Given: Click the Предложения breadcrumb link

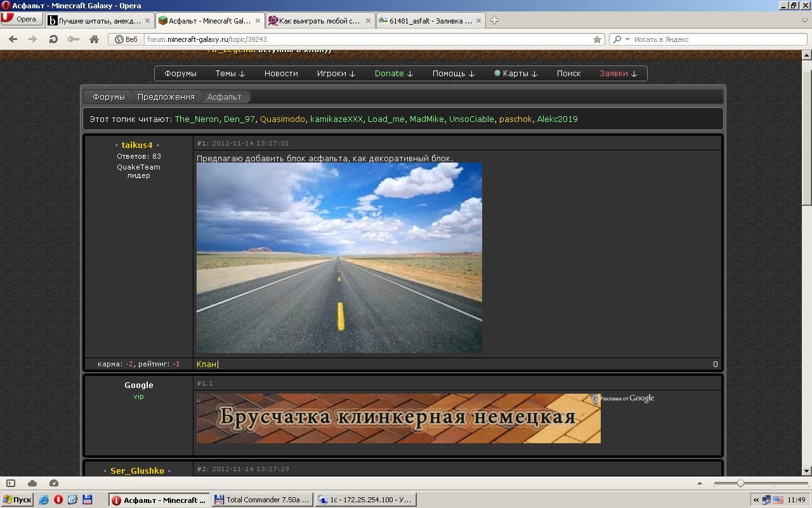Looking at the screenshot, I should tap(166, 97).
